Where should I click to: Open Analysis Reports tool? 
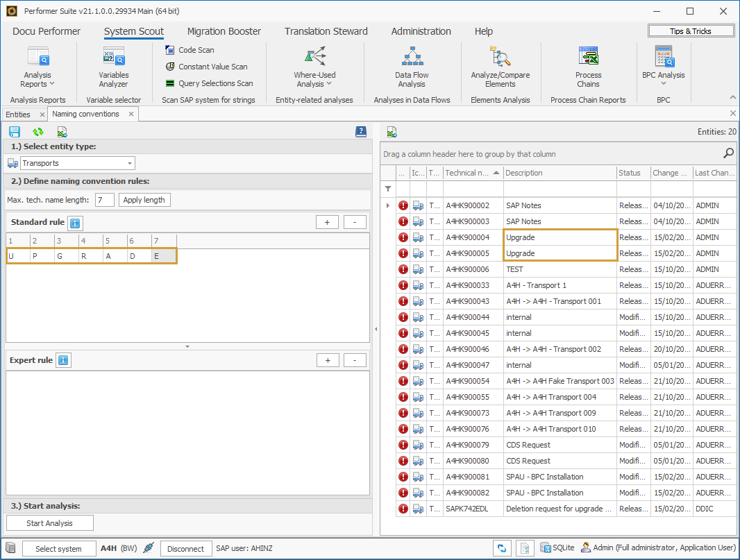37,66
